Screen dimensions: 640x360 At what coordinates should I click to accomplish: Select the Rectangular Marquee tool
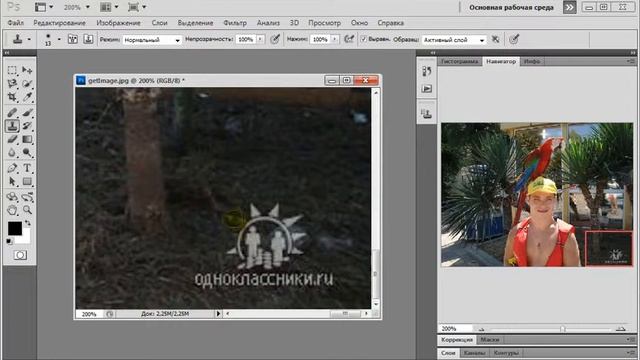[x=12, y=70]
